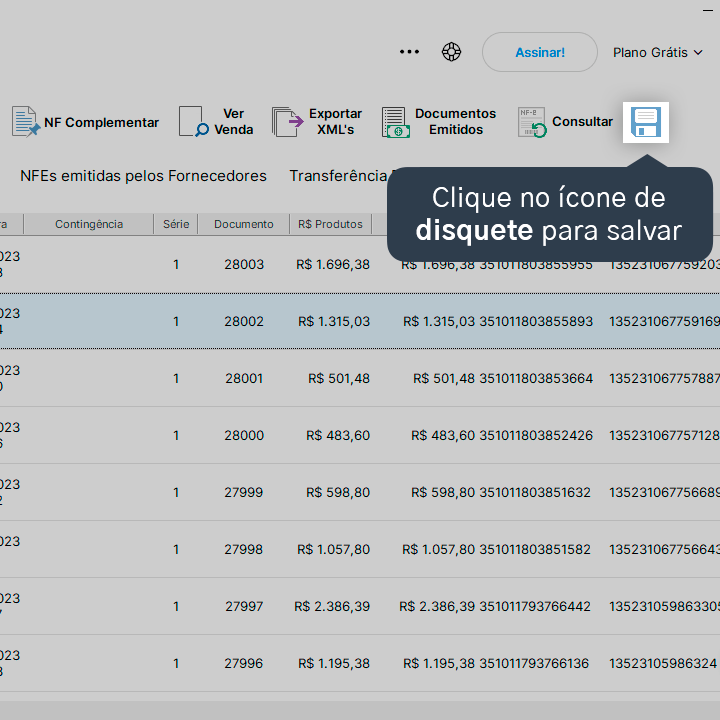Switch to NFEs emitidas pelos Fornecedores tab
This screenshot has width=720, height=720.
tap(143, 176)
